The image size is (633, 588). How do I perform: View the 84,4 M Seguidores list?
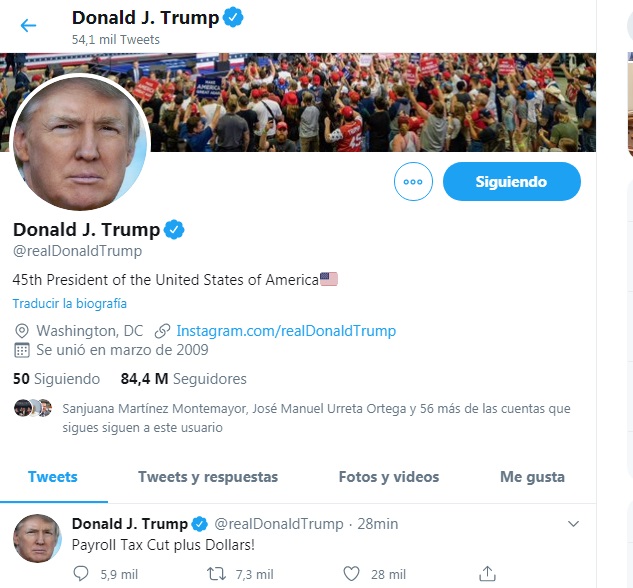pos(184,379)
